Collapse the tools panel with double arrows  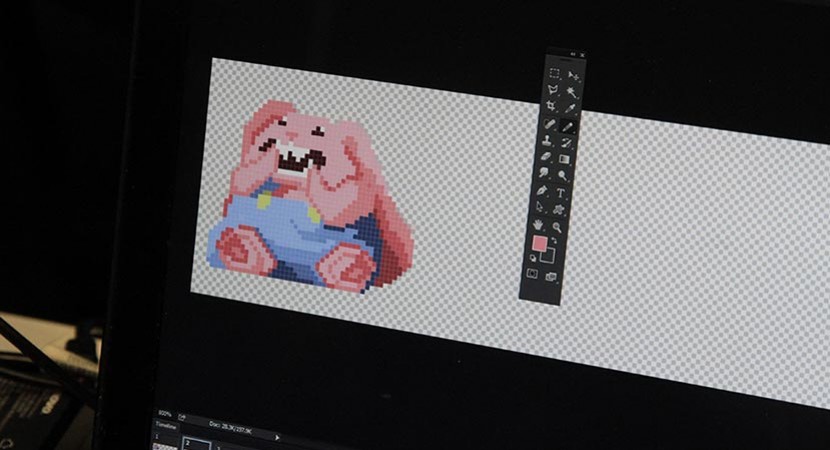[572, 53]
